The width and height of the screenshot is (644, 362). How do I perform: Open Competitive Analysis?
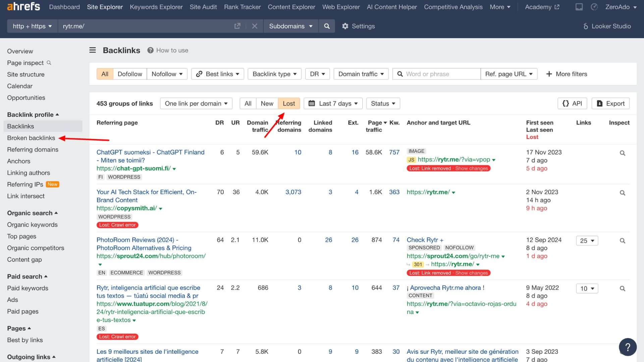click(x=453, y=7)
